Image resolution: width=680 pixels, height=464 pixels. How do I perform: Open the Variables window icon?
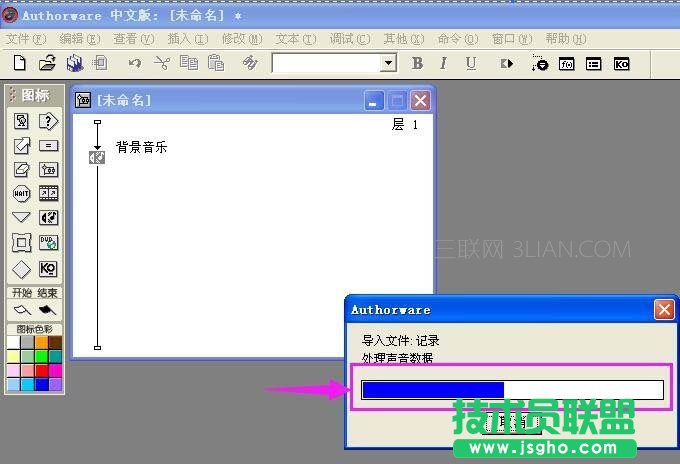pos(594,64)
